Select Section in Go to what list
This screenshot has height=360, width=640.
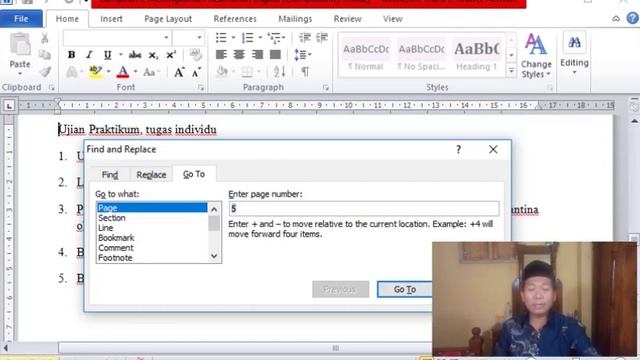[x=152, y=218]
